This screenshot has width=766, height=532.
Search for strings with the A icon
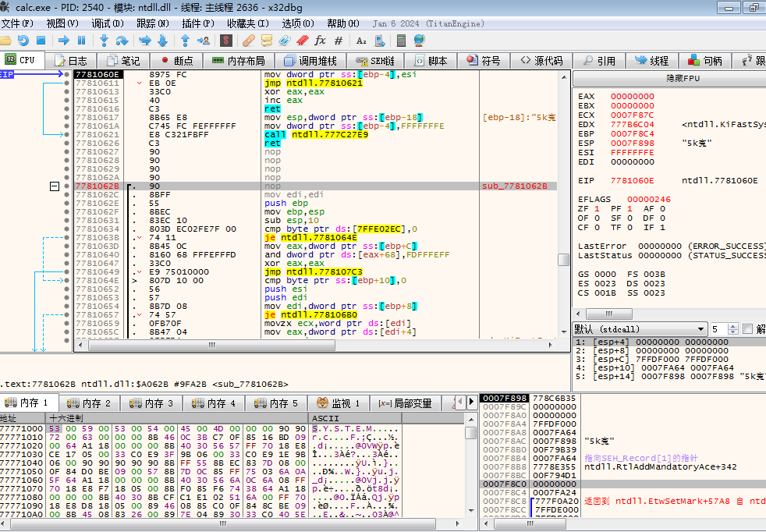click(361, 41)
